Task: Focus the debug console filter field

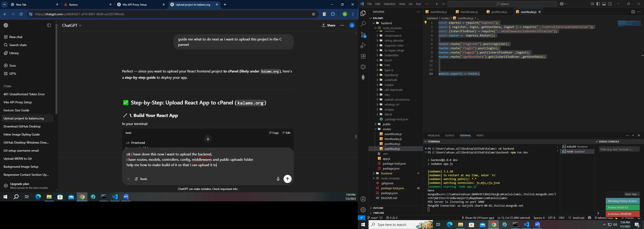Action: (x=619, y=149)
